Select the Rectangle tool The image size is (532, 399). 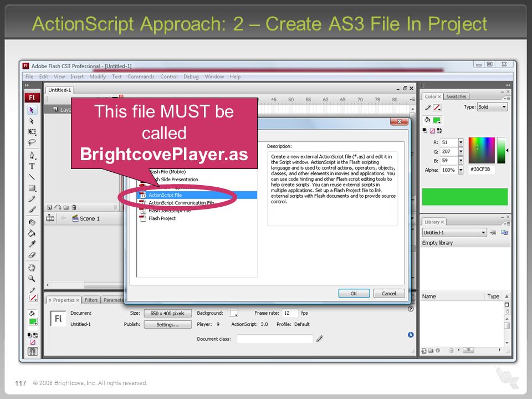click(32, 188)
